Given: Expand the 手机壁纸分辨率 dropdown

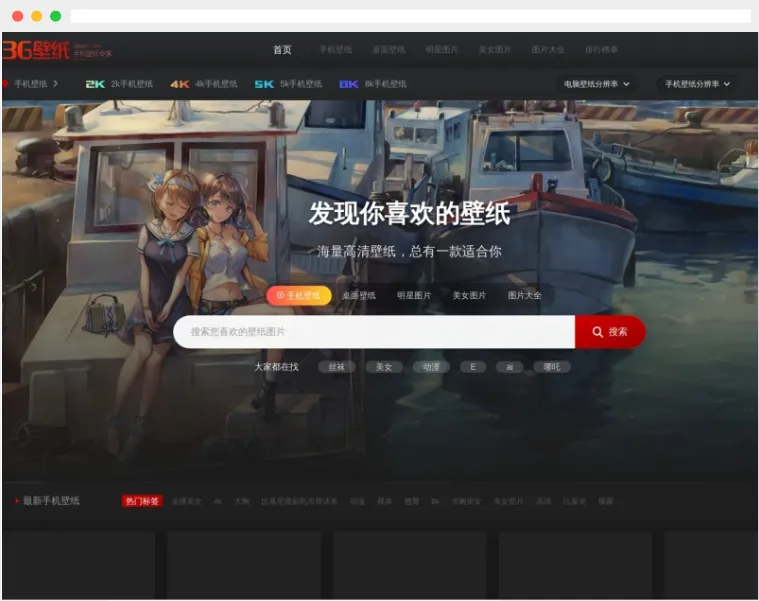Looking at the screenshot, I should [698, 84].
